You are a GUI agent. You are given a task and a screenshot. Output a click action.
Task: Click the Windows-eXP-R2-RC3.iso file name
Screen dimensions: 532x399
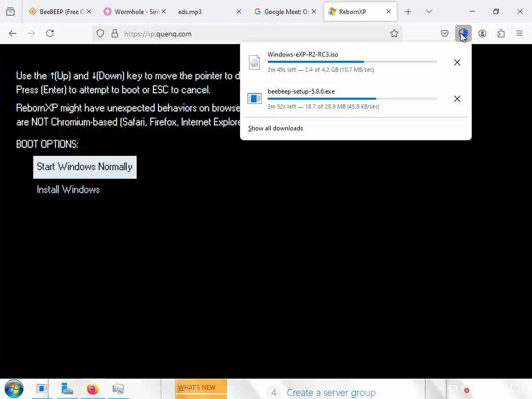[303, 54]
